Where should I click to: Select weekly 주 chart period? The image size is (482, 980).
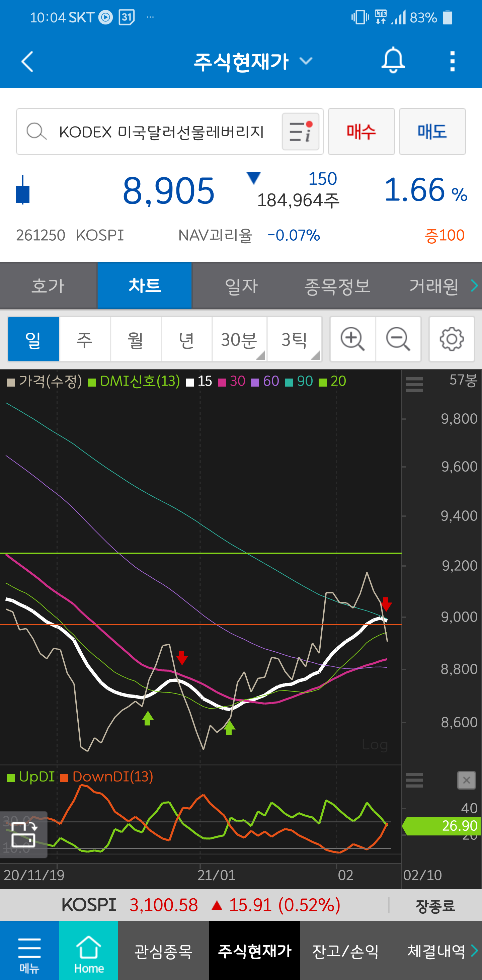[85, 339]
